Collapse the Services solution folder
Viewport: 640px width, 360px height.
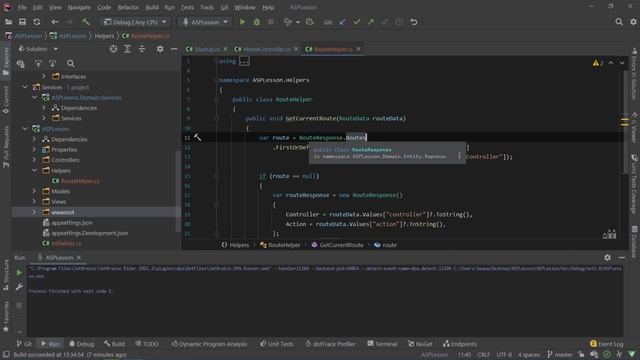click(25, 87)
